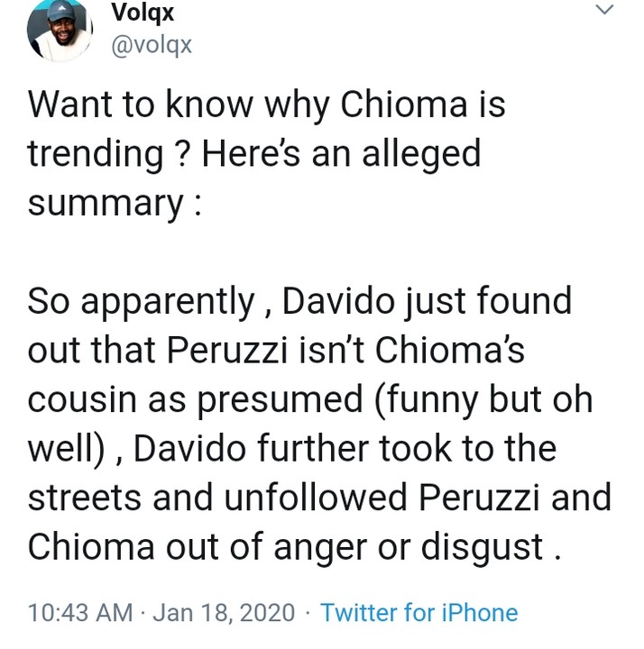Click the @volqx handle
The height and width of the screenshot is (649, 644).
(x=151, y=43)
